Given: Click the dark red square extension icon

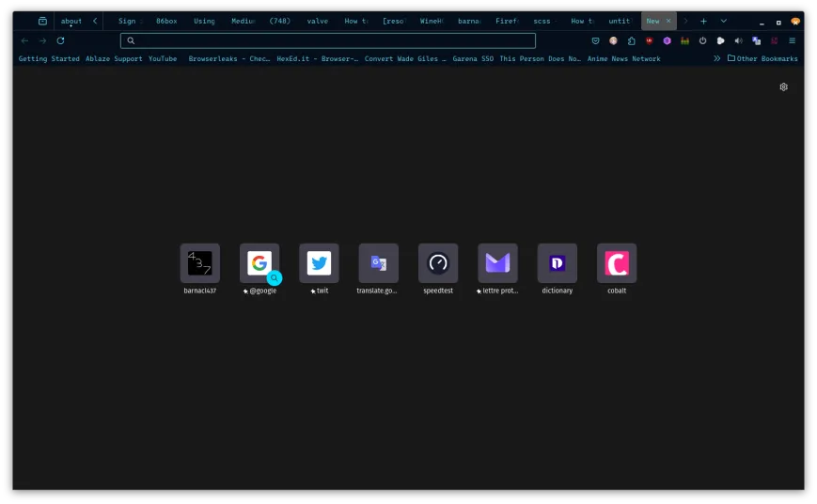Looking at the screenshot, I should pyautogui.click(x=775, y=40).
